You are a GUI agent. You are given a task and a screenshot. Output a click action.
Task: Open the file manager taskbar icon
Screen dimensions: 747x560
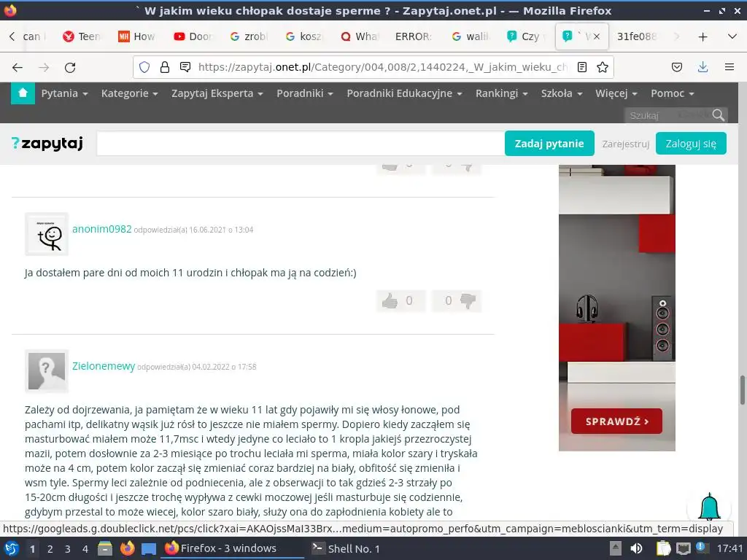click(x=105, y=548)
